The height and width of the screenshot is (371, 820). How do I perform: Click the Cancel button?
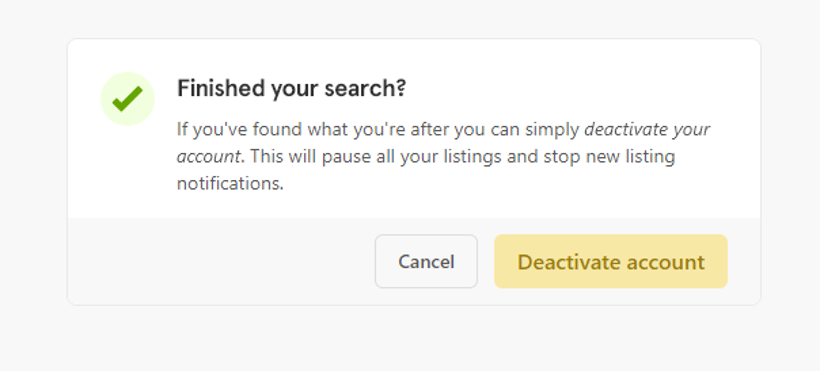tap(426, 261)
